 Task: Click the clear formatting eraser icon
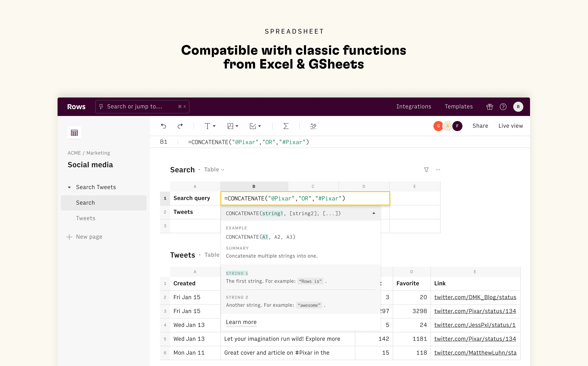click(x=313, y=126)
